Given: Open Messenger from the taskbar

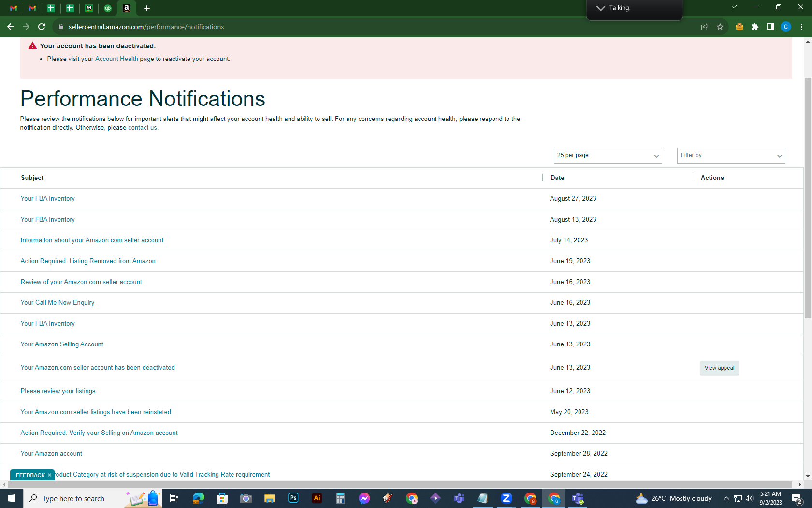Looking at the screenshot, I should pyautogui.click(x=364, y=498).
